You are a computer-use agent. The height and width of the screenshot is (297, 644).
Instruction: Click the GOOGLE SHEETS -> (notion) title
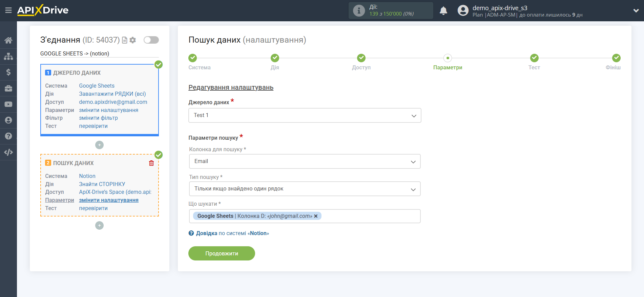click(75, 53)
